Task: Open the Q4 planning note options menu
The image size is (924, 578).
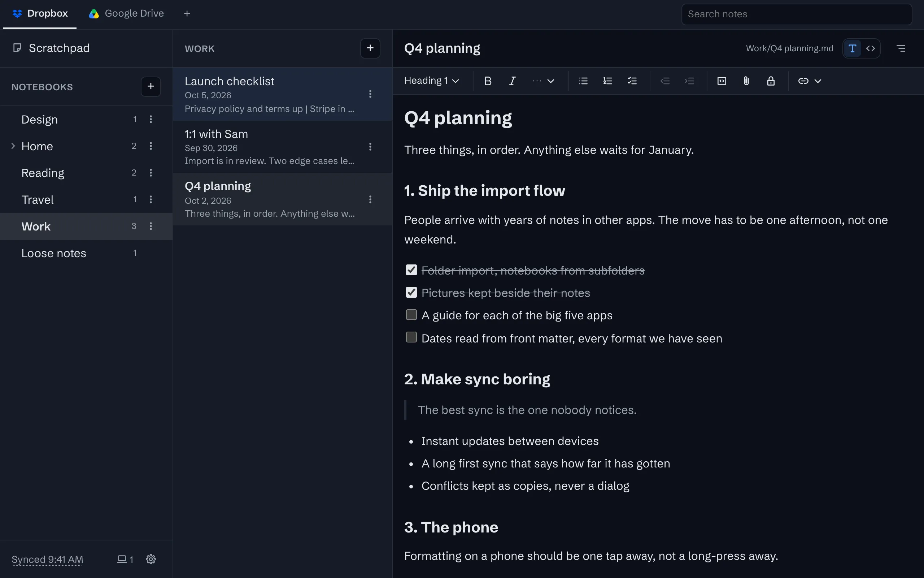Action: 370,199
